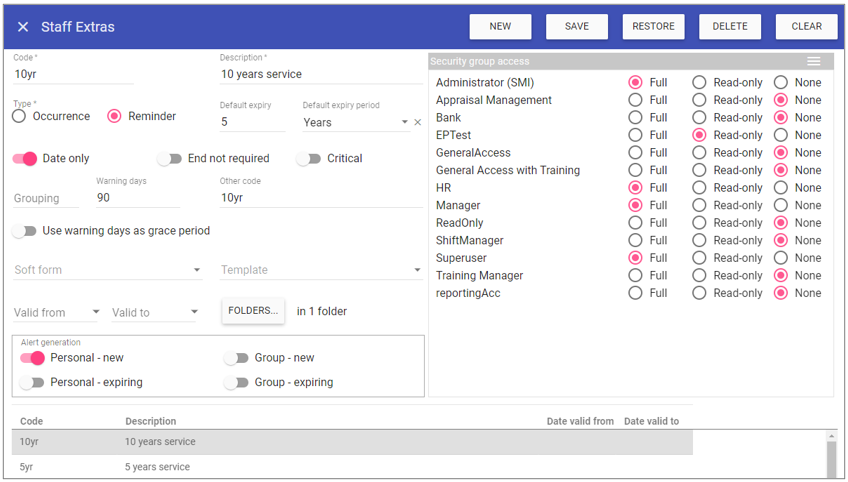Screen dimensions: 848x482
Task: Toggle the Date only switch
Action: coord(25,158)
